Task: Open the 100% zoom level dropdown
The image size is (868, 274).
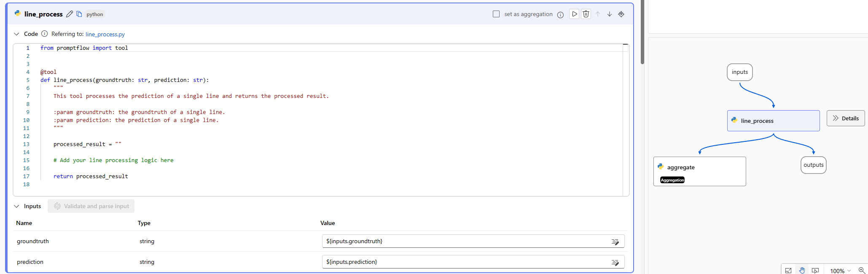Action: pyautogui.click(x=841, y=271)
